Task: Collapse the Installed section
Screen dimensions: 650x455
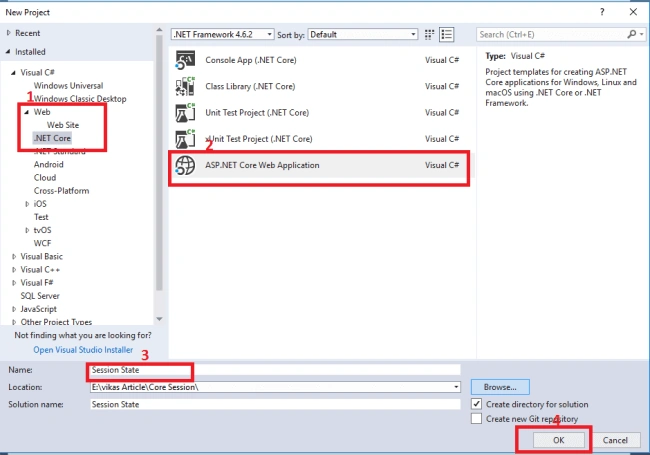Action: tap(8, 51)
